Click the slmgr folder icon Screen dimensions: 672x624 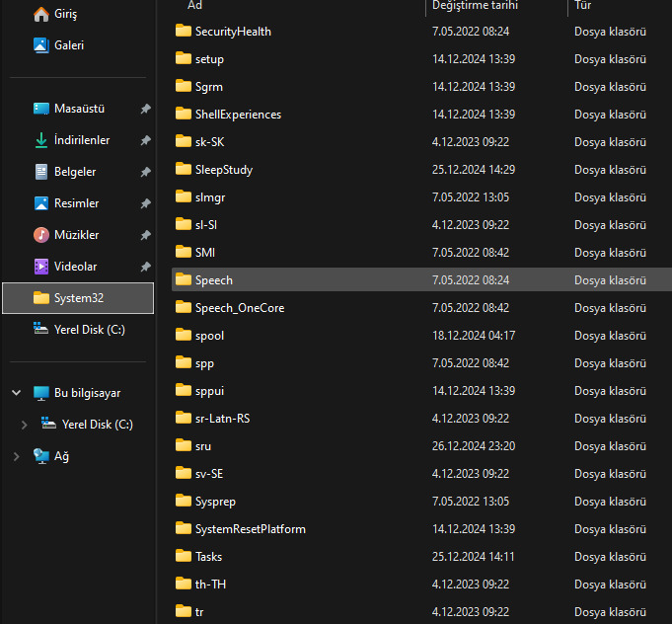click(184, 196)
